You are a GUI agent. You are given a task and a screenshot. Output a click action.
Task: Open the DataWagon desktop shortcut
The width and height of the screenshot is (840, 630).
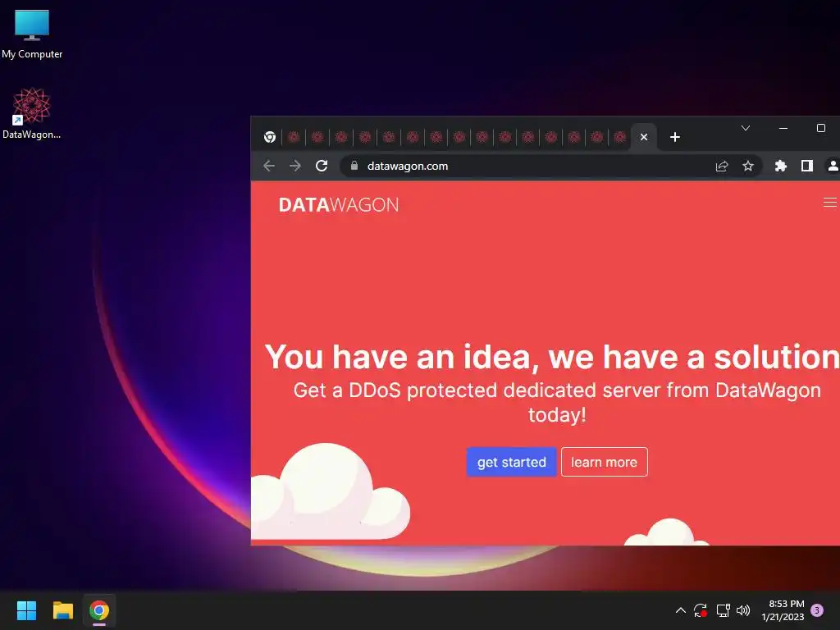(32, 113)
